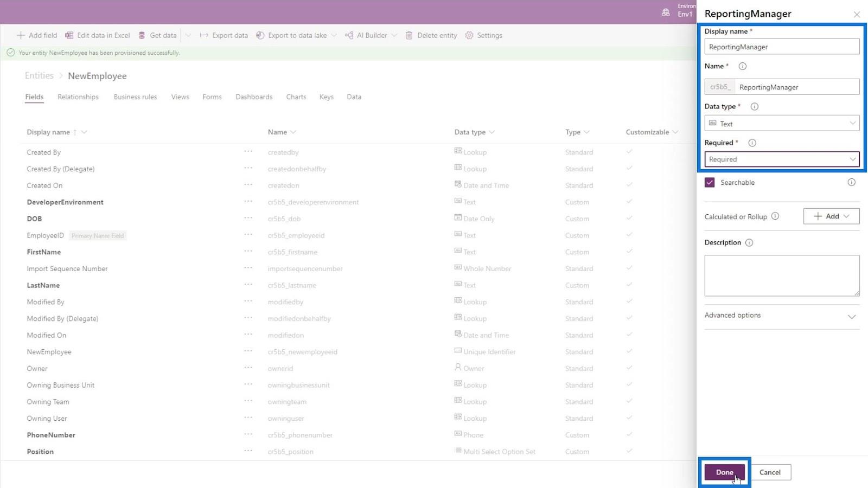This screenshot has height=488, width=868.
Task: Click the info icon beside Description
Action: tap(749, 243)
